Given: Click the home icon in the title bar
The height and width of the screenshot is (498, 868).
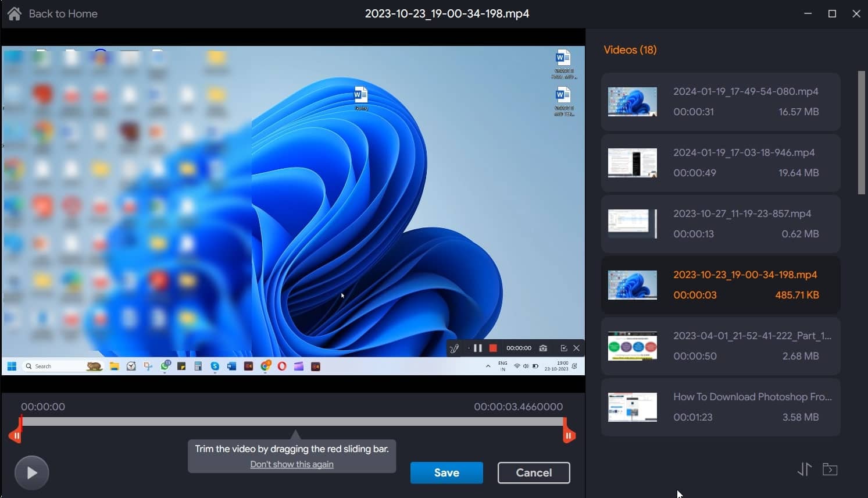Looking at the screenshot, I should (15, 13).
